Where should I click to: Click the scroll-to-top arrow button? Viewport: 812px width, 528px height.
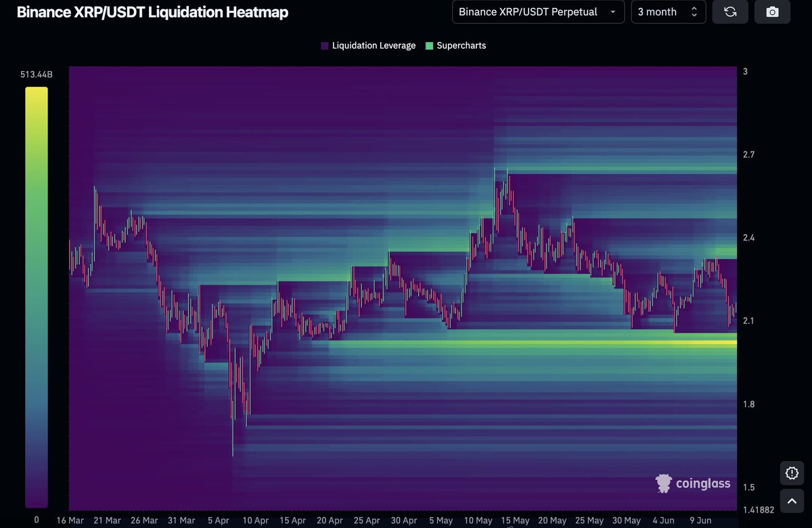792,502
